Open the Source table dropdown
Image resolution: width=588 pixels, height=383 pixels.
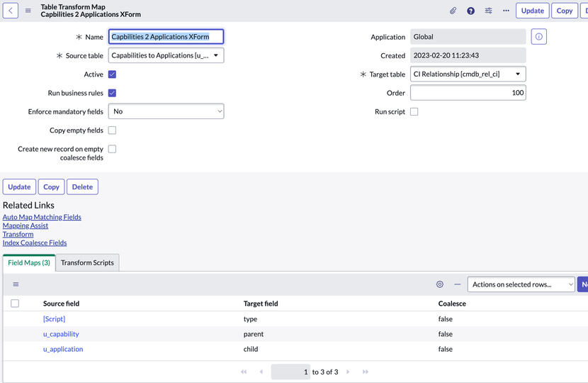(166, 55)
